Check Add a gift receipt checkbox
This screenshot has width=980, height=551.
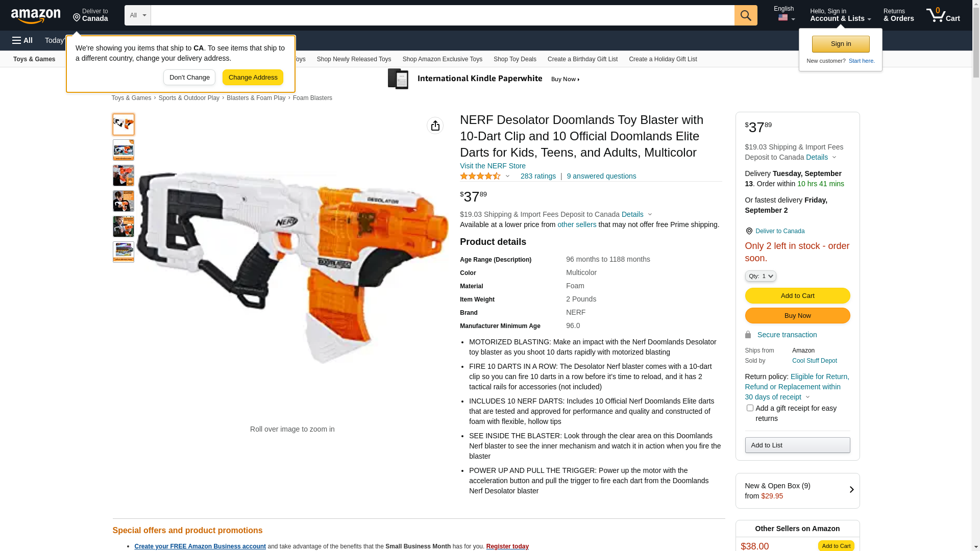[750, 408]
